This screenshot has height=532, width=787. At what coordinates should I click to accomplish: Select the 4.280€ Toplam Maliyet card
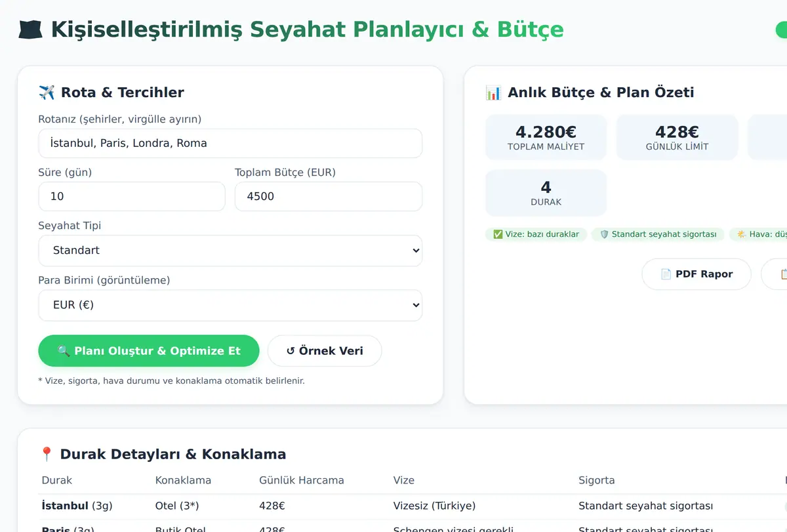tap(546, 137)
